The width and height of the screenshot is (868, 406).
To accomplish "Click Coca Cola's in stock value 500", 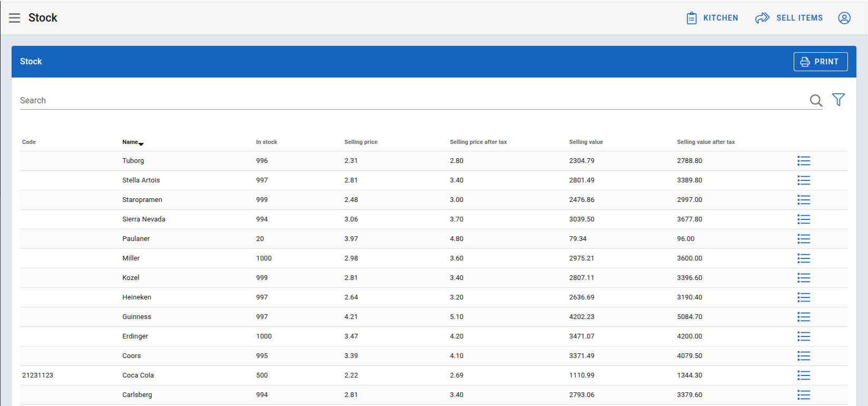I will (262, 375).
